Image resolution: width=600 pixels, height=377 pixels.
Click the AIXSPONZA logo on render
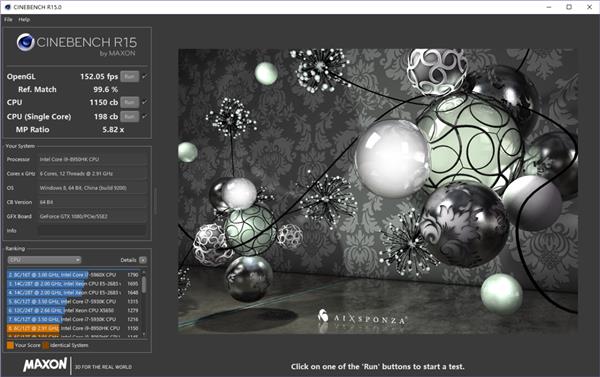pyautogui.click(x=362, y=317)
